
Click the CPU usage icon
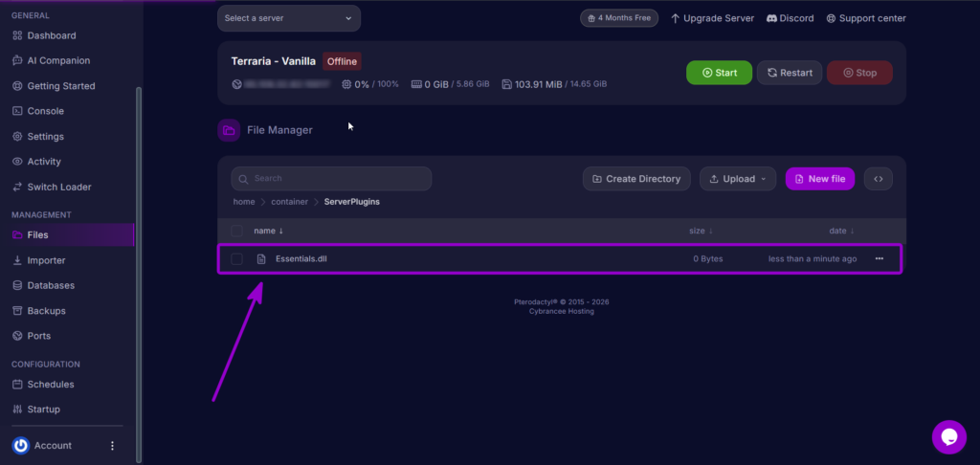pos(346,84)
